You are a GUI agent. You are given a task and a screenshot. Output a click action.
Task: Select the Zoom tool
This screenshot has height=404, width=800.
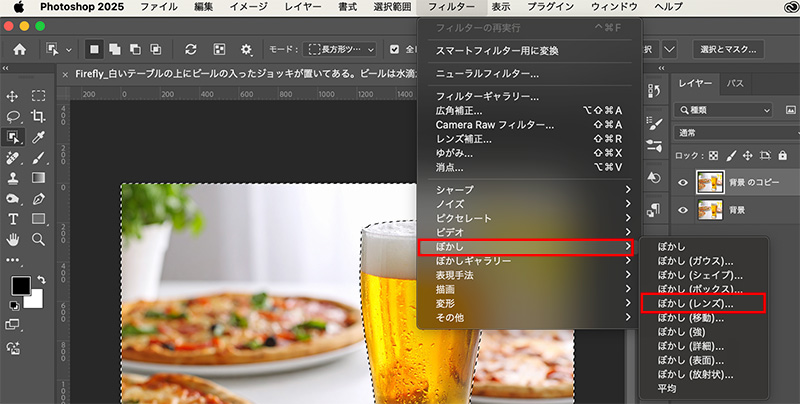[38, 239]
